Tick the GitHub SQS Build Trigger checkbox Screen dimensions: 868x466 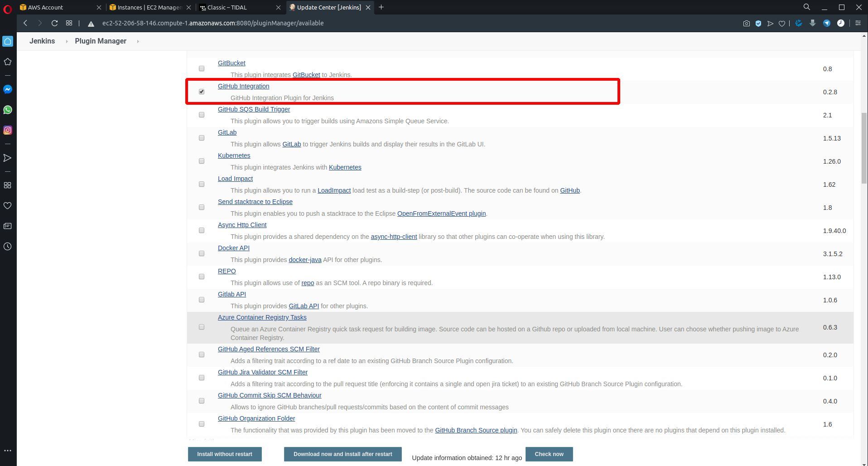(202, 115)
